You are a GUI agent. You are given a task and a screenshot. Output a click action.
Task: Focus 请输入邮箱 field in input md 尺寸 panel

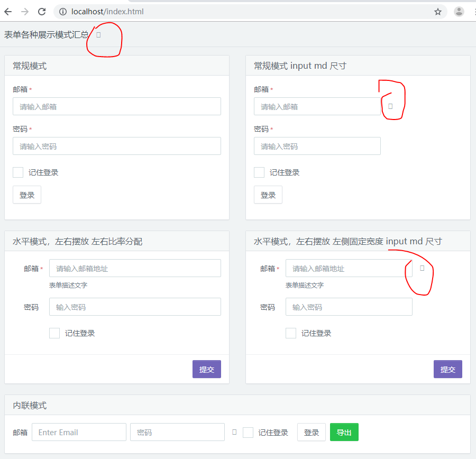(317, 107)
